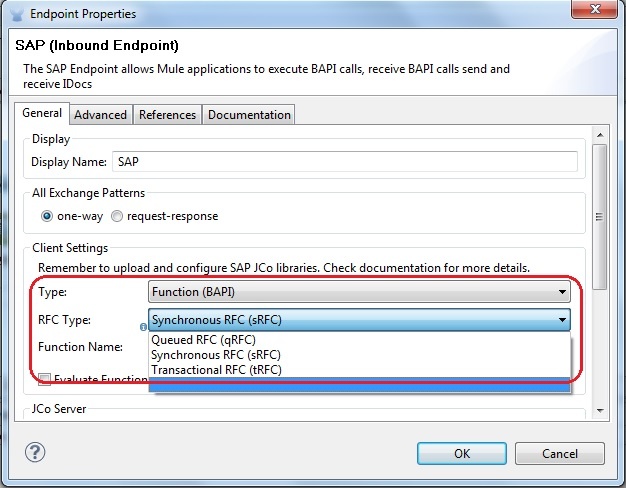Viewport: 626px width, 488px height.
Task: Switch to the Advanced tab
Action: 100,115
